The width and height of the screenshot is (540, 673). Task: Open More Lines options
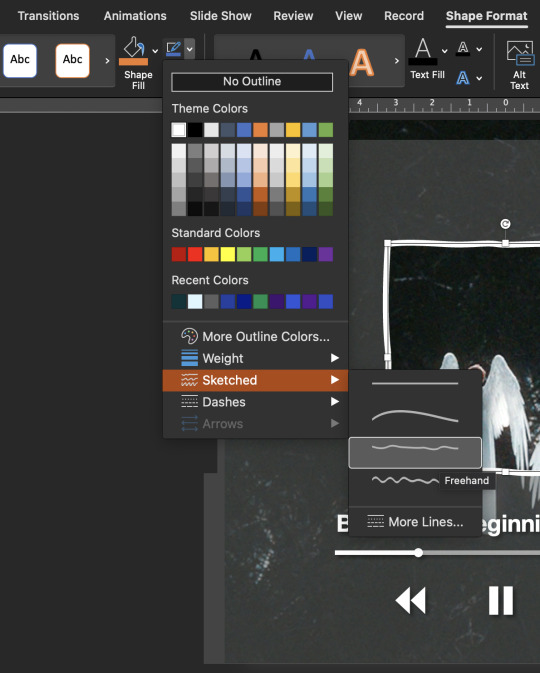pyautogui.click(x=415, y=522)
